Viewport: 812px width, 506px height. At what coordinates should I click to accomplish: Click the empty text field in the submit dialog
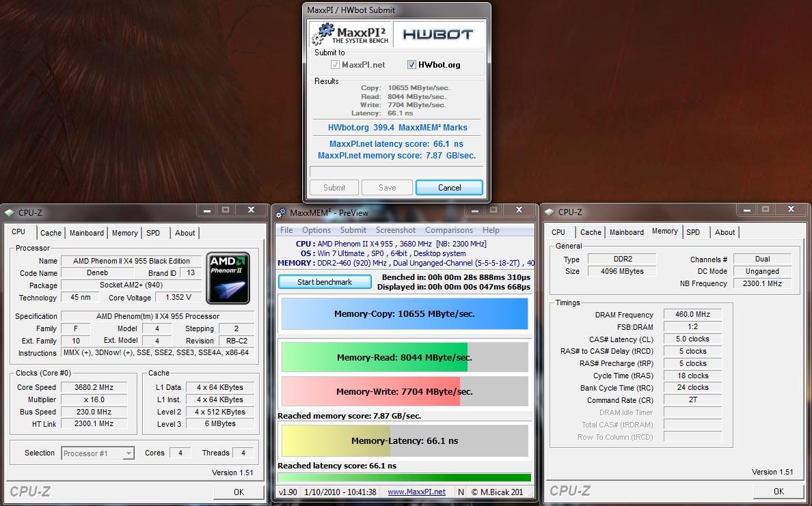(x=396, y=171)
